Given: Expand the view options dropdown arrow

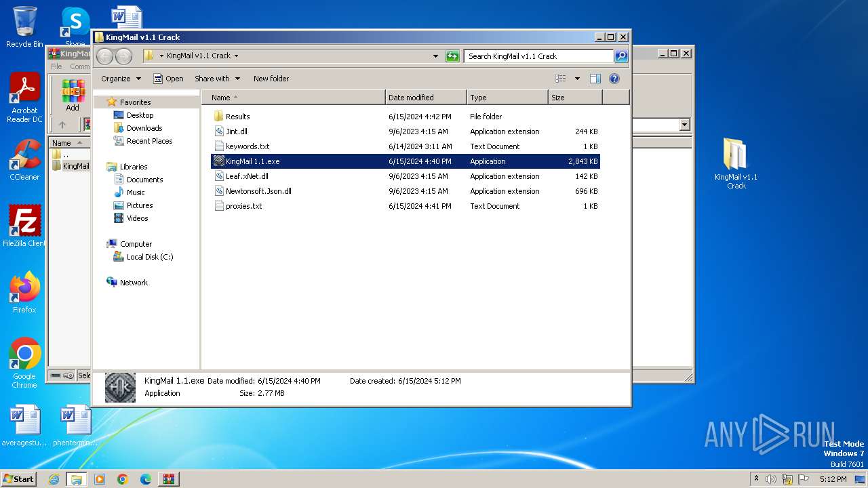Looking at the screenshot, I should (577, 79).
